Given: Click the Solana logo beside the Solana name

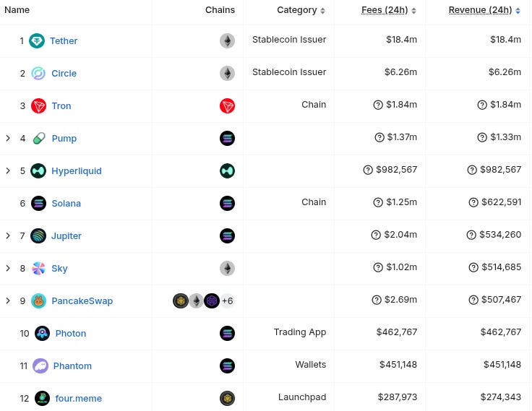Looking at the screenshot, I should click(39, 204).
